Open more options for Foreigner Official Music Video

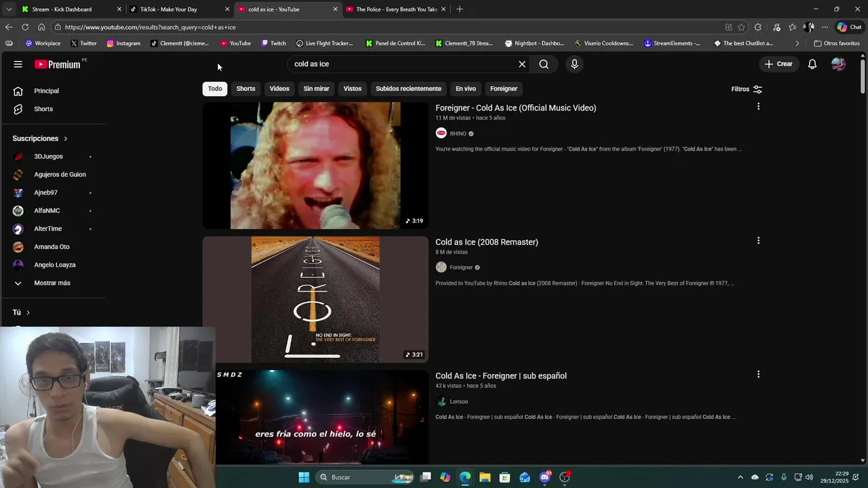coord(758,106)
